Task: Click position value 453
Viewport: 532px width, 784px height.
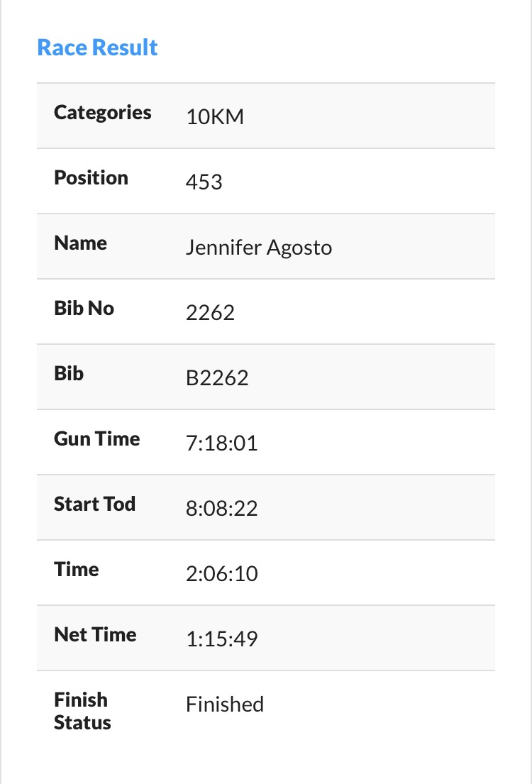Action: point(204,182)
